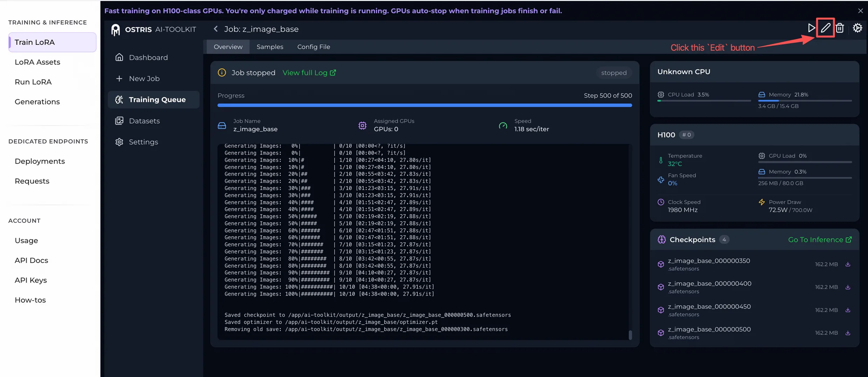
Task: Click the log output scrollbar
Action: pyautogui.click(x=630, y=335)
